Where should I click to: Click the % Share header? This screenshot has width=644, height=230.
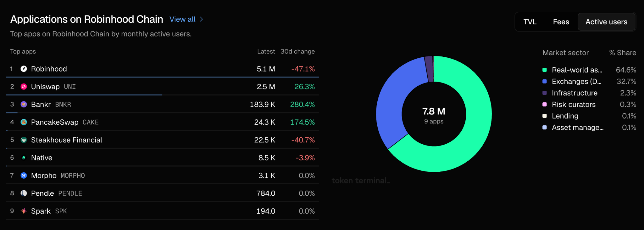tap(623, 53)
